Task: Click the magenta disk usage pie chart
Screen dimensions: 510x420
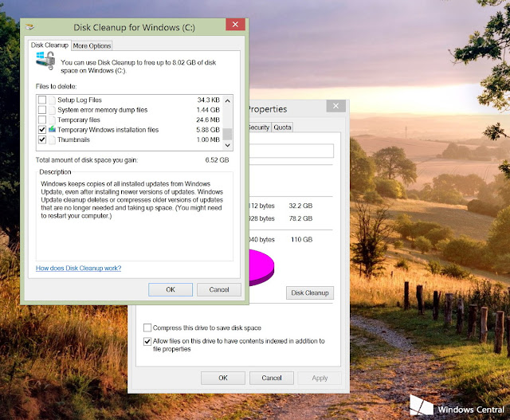Action: click(x=261, y=268)
